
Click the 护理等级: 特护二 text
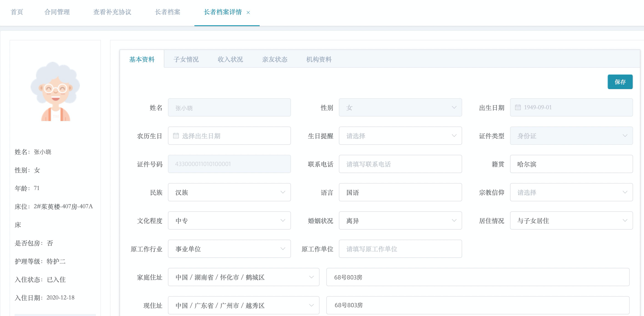click(x=40, y=261)
